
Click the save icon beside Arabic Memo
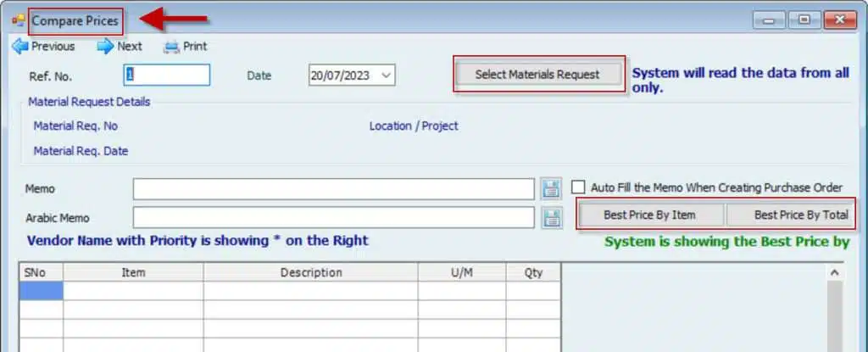coord(552,218)
